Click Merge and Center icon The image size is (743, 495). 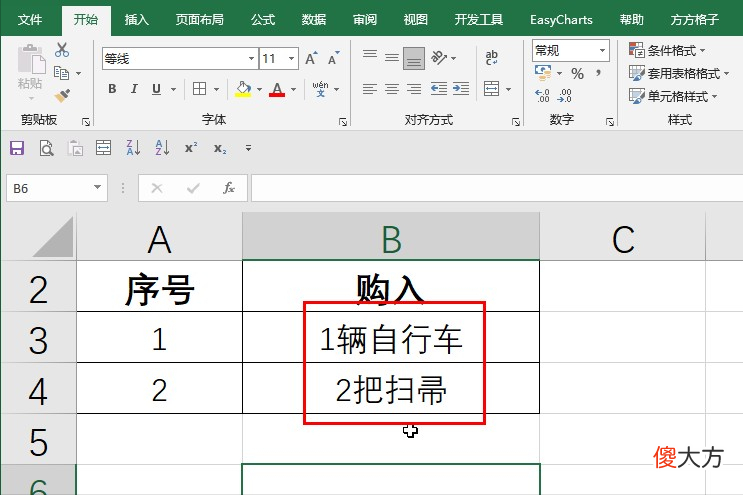491,89
